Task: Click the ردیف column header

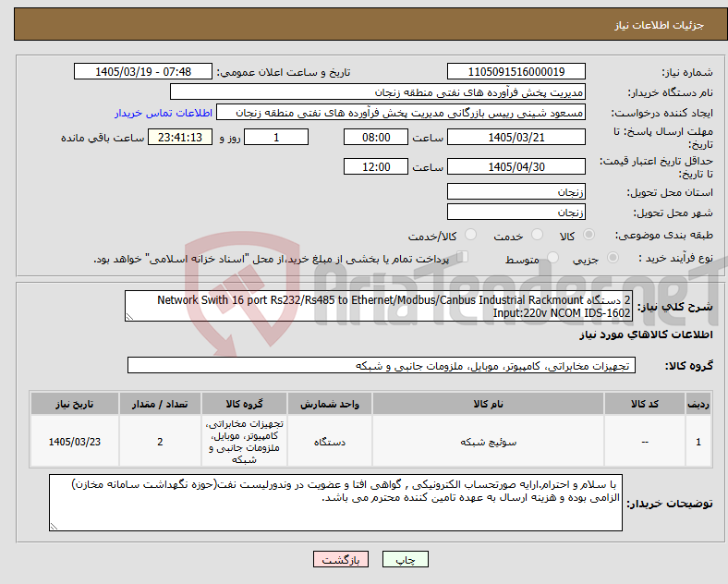Action: coord(698,404)
